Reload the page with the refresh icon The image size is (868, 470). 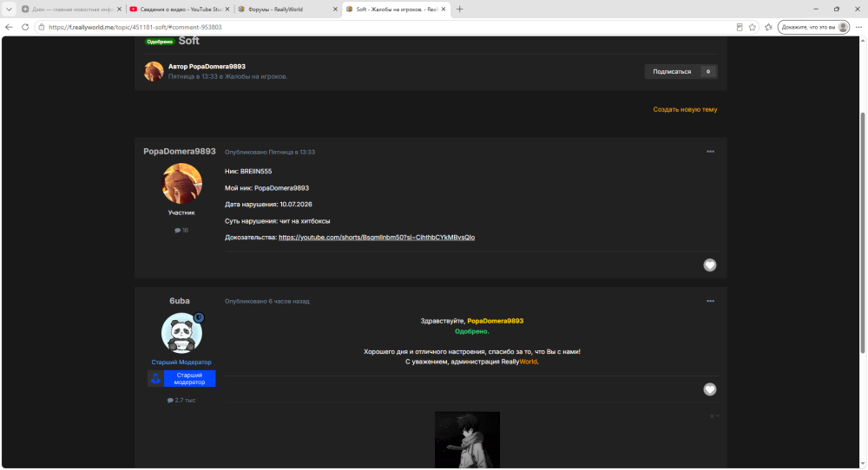pos(25,27)
